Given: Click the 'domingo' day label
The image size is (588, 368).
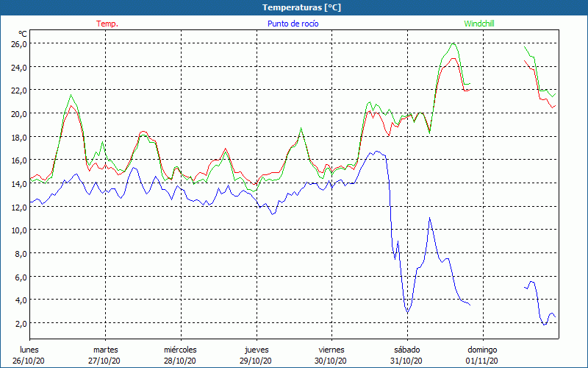Looking at the screenshot, I should [x=482, y=350].
